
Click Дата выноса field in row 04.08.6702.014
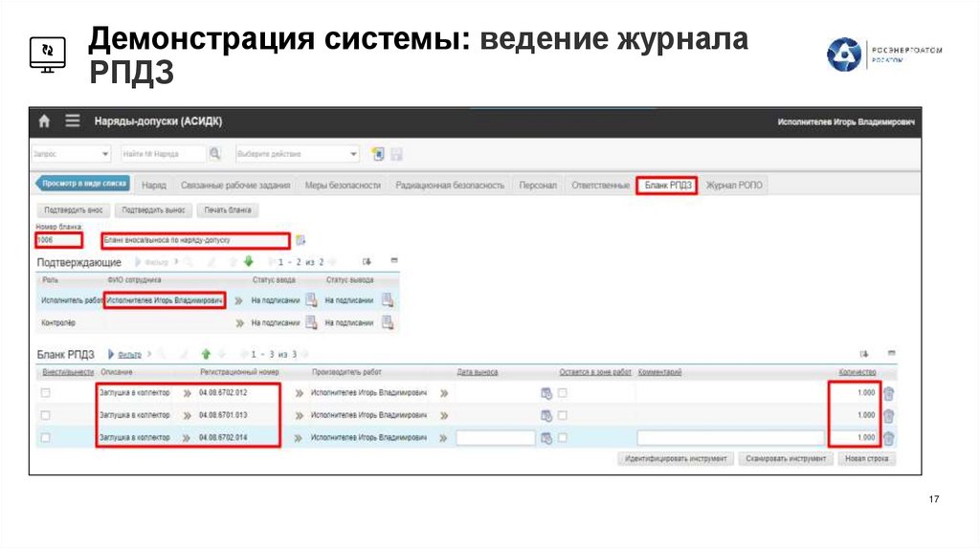point(496,438)
